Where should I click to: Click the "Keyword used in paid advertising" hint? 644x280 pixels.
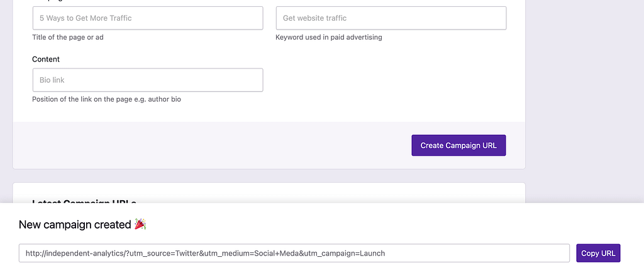pos(328,37)
